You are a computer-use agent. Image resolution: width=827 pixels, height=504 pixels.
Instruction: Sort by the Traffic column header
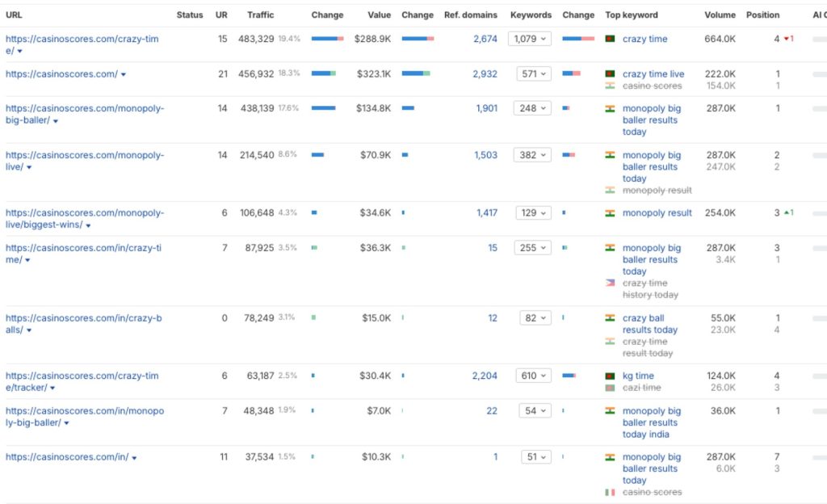tap(260, 15)
